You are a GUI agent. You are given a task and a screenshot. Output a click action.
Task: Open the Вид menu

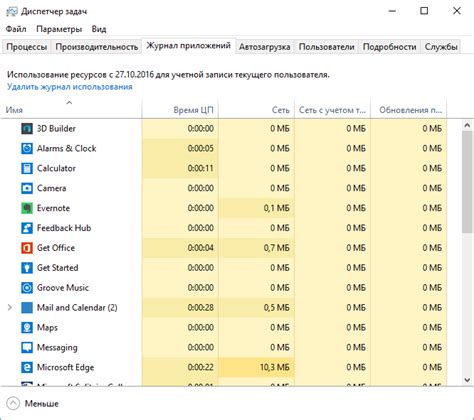point(99,29)
